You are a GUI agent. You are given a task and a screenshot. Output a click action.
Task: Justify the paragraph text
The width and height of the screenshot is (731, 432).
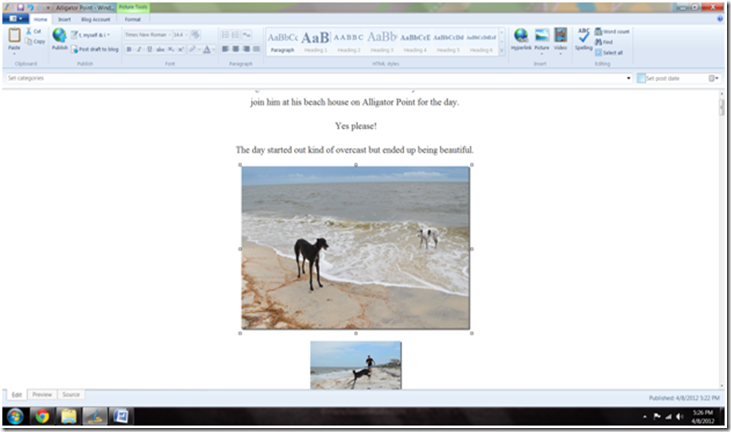coord(256,49)
